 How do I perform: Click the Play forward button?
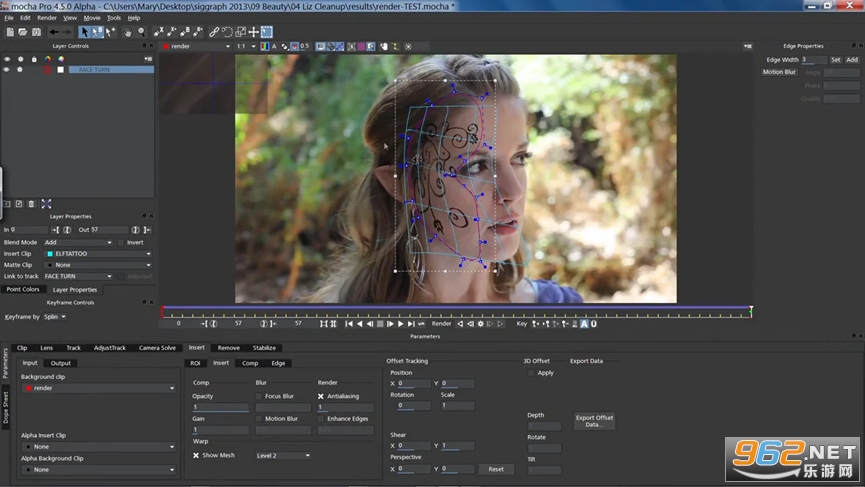point(401,324)
